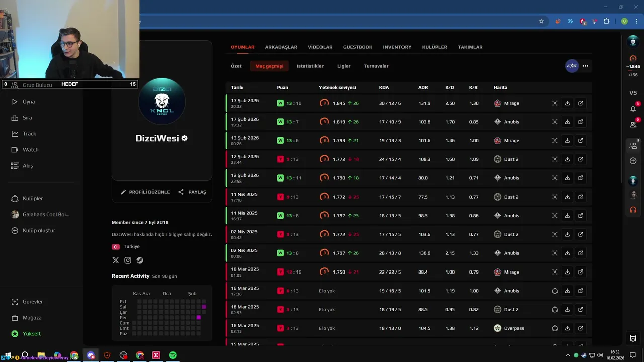Click the Türkiye country label
The height and width of the screenshot is (362, 644).
click(x=131, y=247)
